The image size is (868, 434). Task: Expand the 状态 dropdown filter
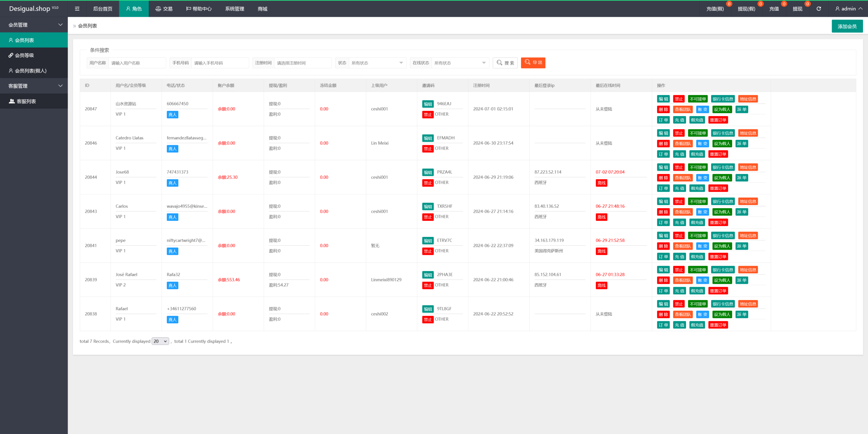(x=377, y=63)
